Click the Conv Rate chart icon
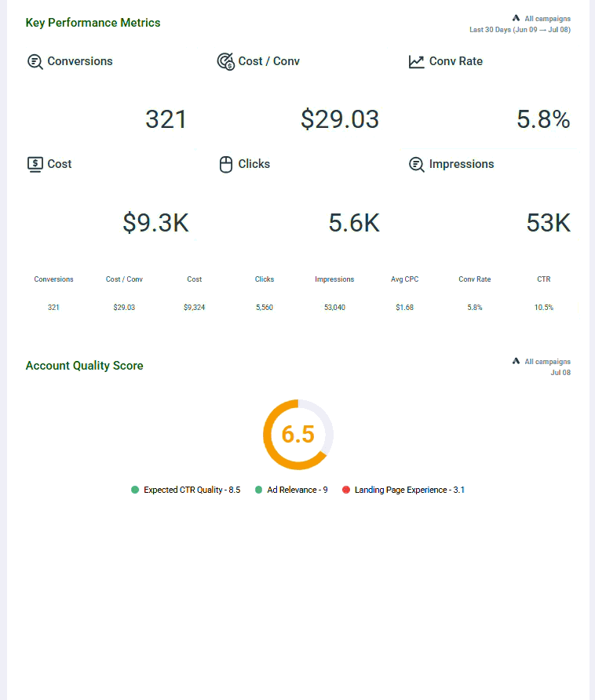 416,62
